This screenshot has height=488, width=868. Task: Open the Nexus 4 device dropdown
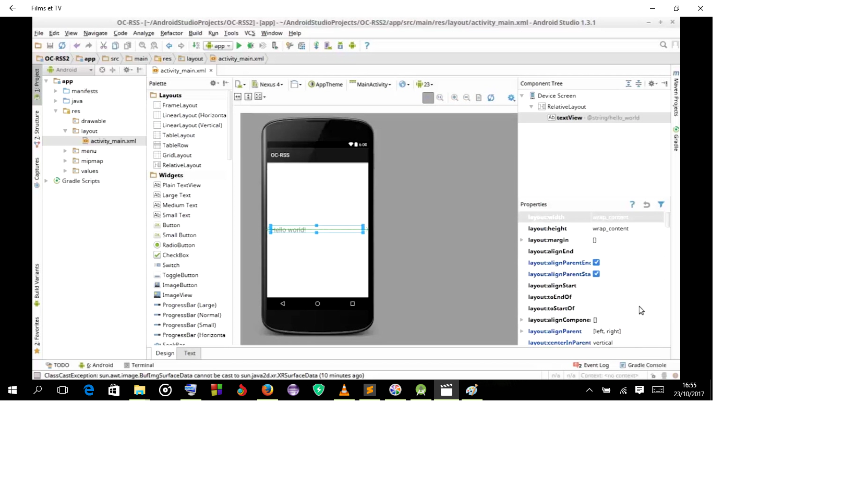click(x=268, y=84)
